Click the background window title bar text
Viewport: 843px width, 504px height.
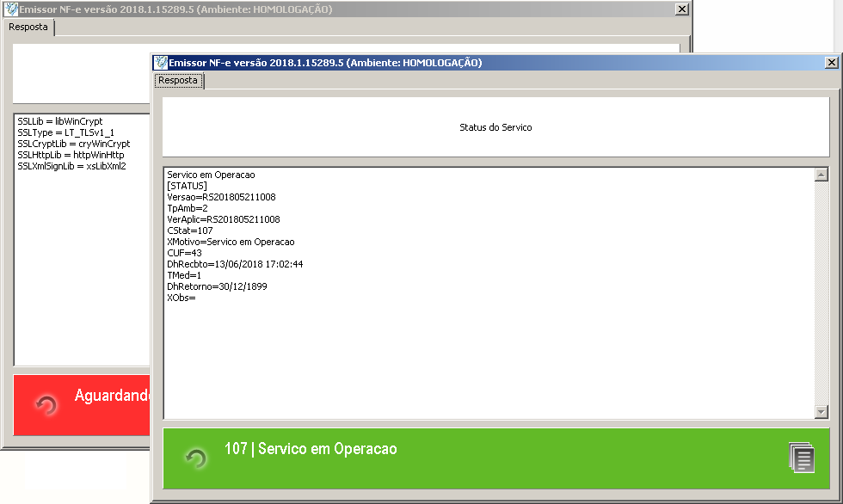pyautogui.click(x=175, y=9)
